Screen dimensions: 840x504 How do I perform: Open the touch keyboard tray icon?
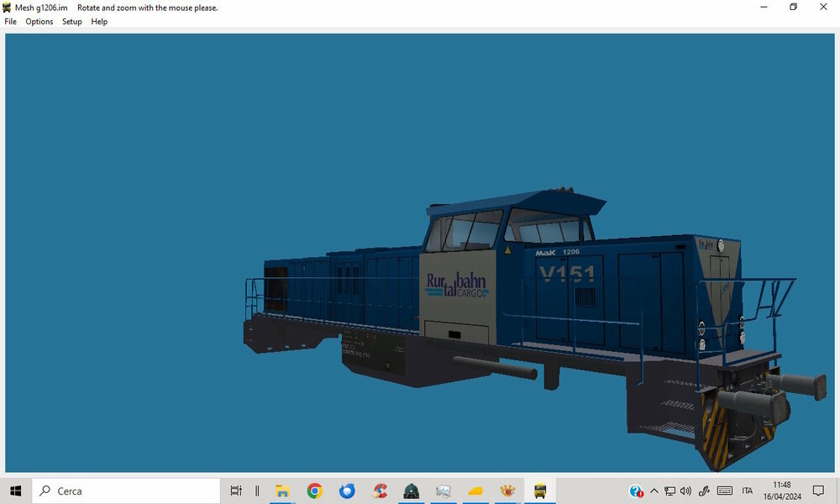(x=725, y=491)
